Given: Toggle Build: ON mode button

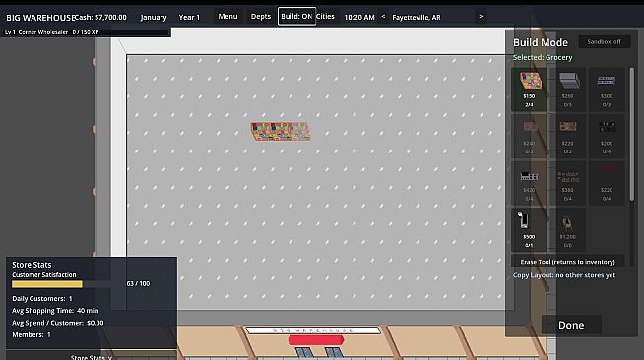Looking at the screenshot, I should [296, 17].
